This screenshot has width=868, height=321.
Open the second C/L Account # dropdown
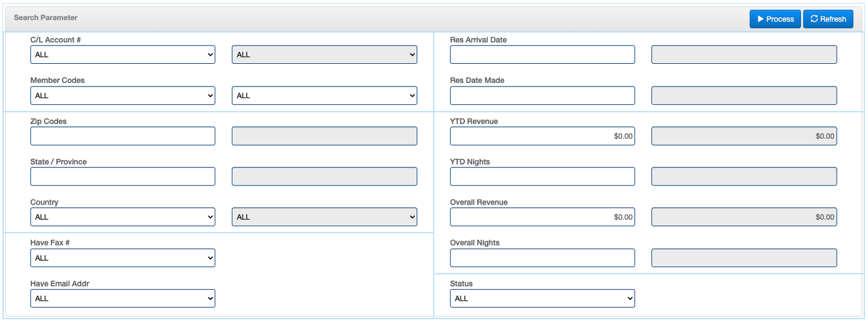click(324, 55)
